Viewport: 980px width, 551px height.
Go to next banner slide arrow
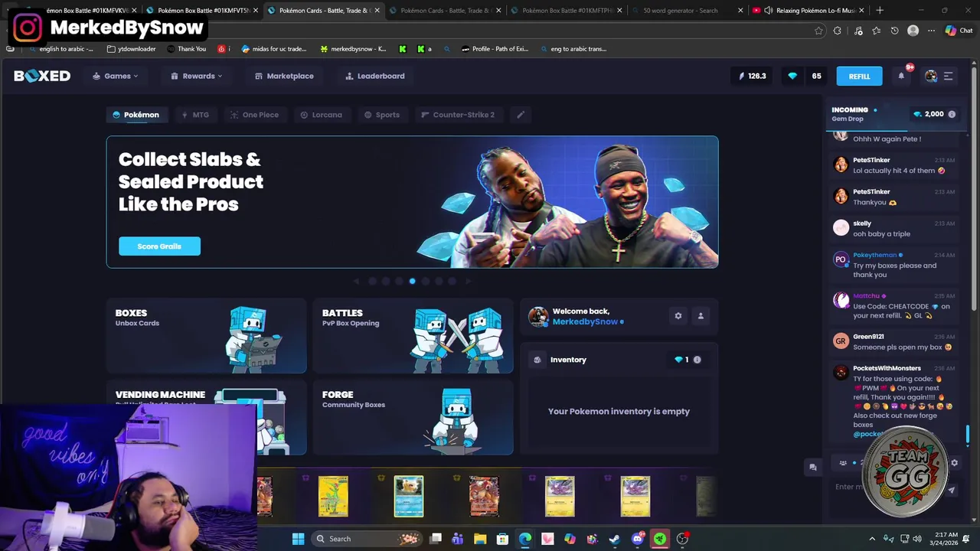coord(469,281)
